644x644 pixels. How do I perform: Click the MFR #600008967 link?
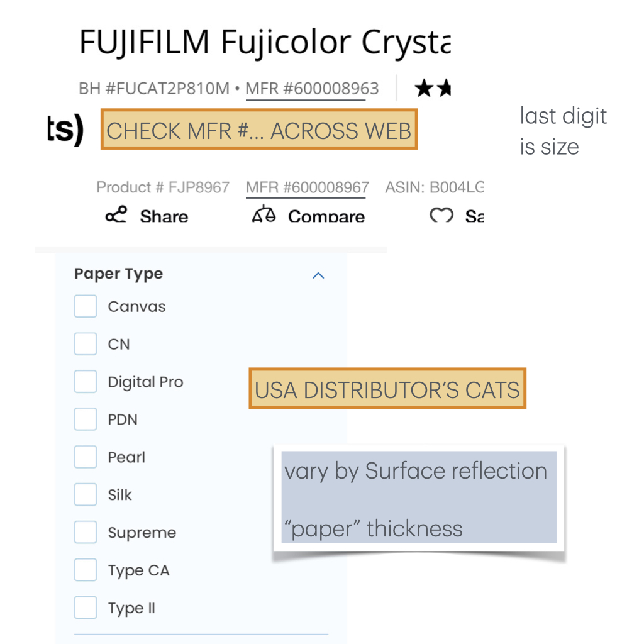307,187
